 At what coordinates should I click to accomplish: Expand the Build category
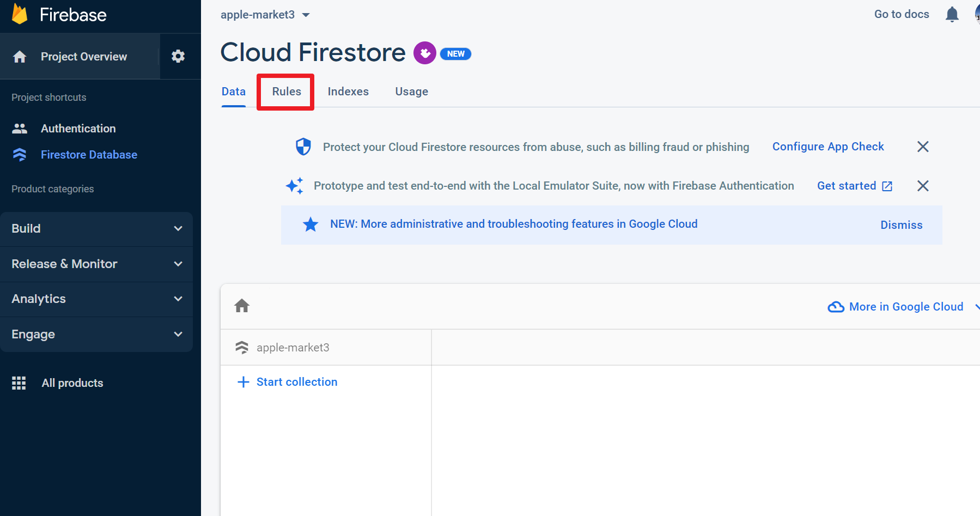click(x=96, y=229)
